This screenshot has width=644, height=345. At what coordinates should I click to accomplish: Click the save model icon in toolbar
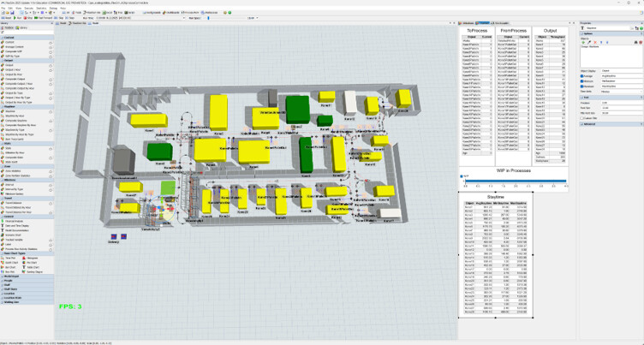tap(12, 13)
